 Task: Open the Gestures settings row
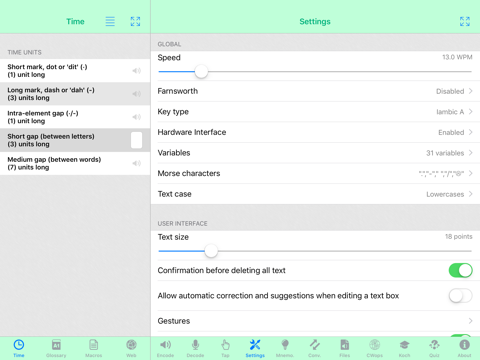pos(315,321)
